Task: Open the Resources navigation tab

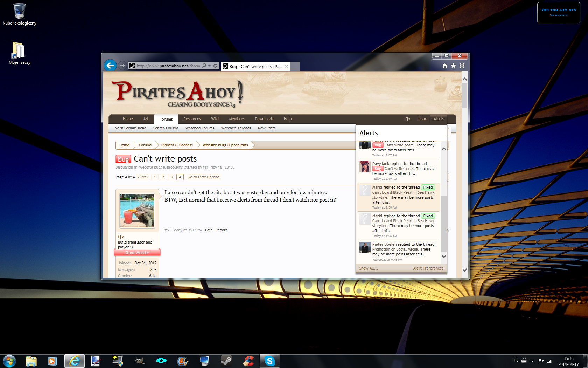Action: 192,119
